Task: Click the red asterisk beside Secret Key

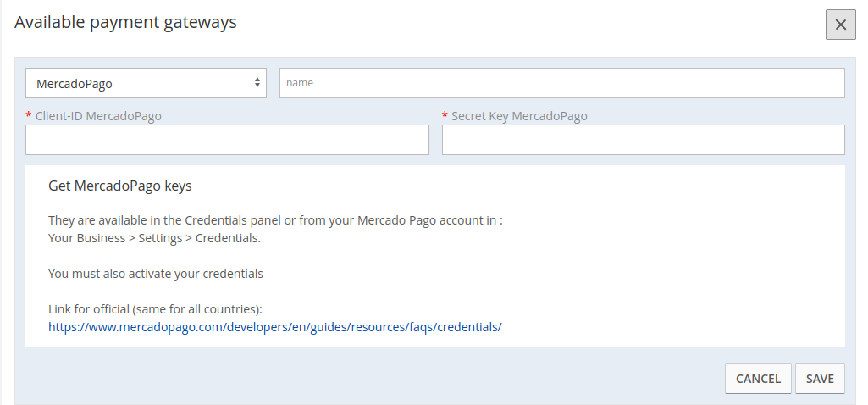Action: 445,115
